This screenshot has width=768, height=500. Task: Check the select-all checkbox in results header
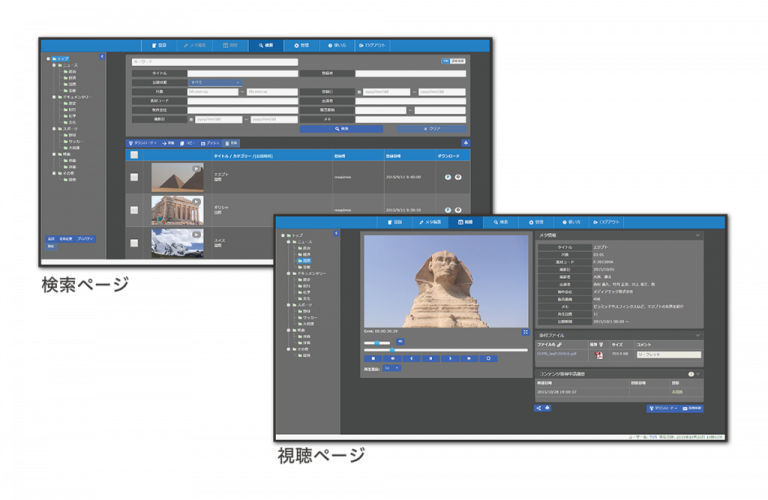(134, 156)
